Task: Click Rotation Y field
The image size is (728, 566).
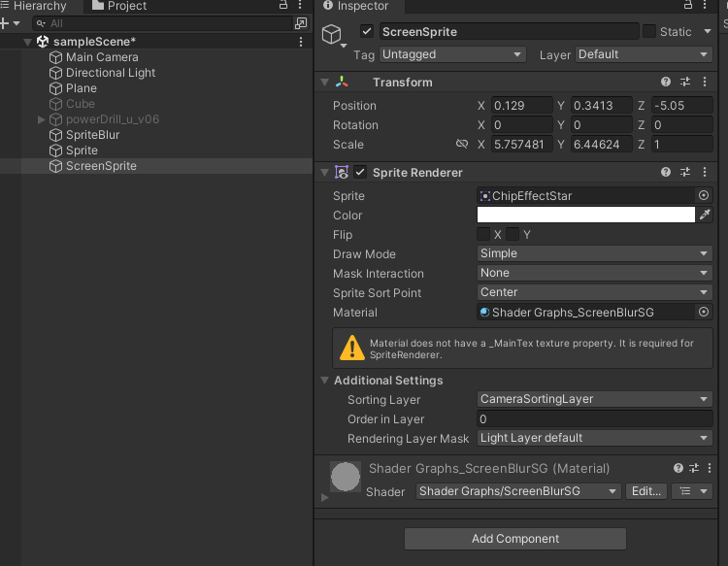Action: (x=601, y=125)
